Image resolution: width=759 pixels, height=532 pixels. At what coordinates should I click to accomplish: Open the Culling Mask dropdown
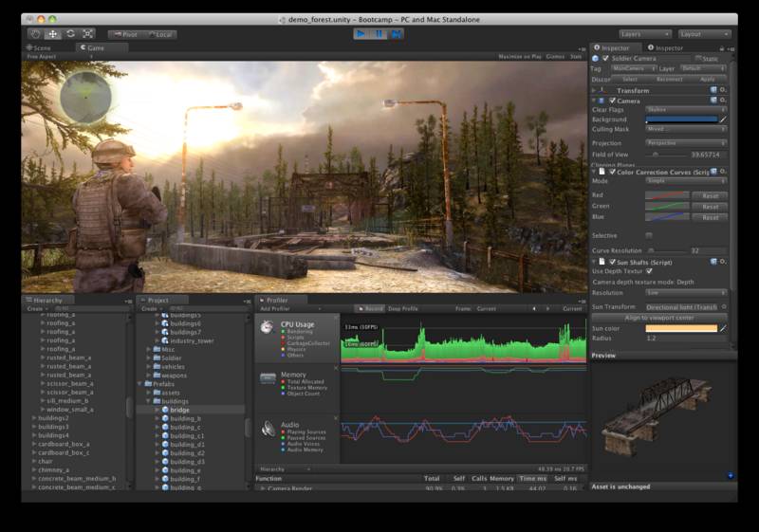[686, 129]
